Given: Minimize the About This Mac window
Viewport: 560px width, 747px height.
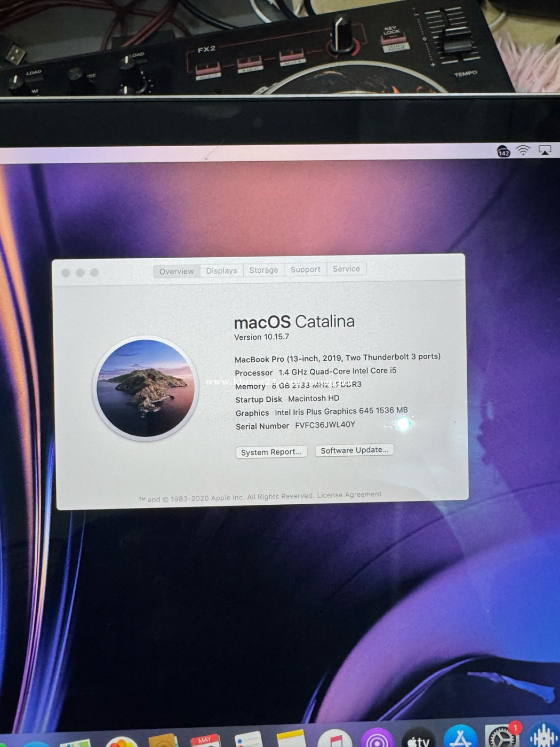Looking at the screenshot, I should click(x=80, y=273).
